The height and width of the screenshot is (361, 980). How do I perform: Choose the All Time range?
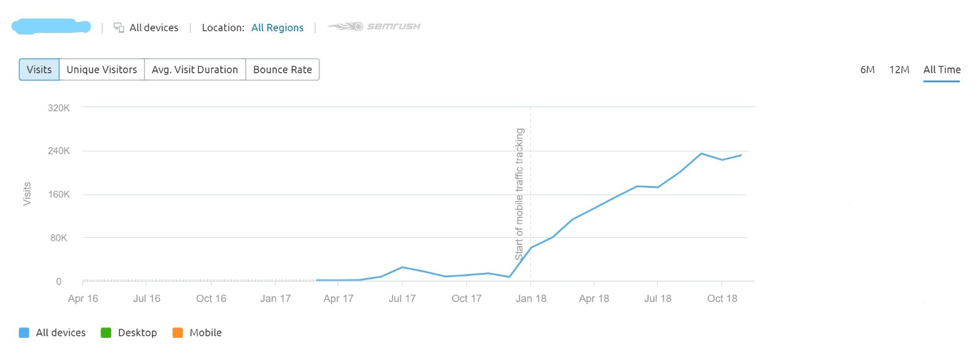click(941, 70)
